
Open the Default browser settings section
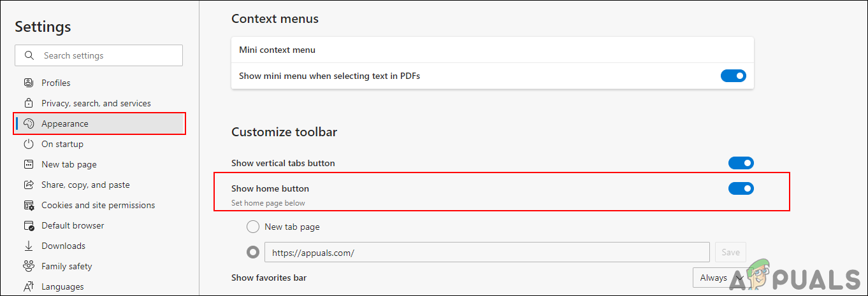tap(73, 225)
